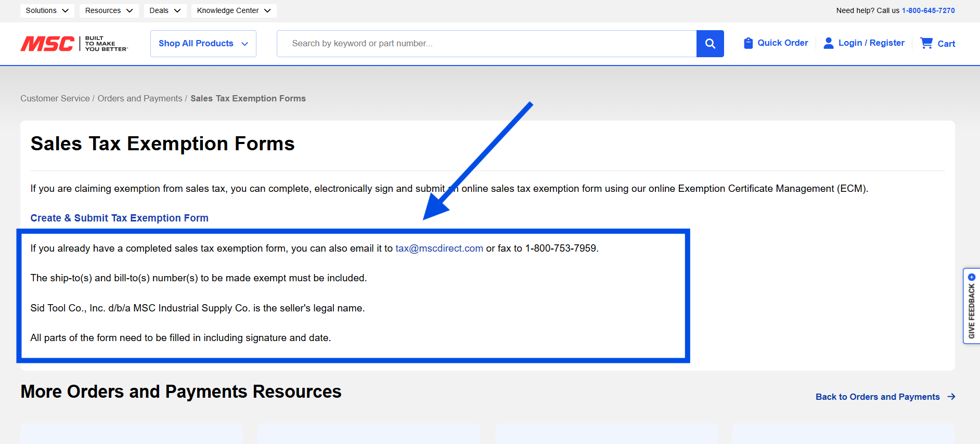Open the Deals menu
Screen dimensions: 980x444
coord(165,10)
